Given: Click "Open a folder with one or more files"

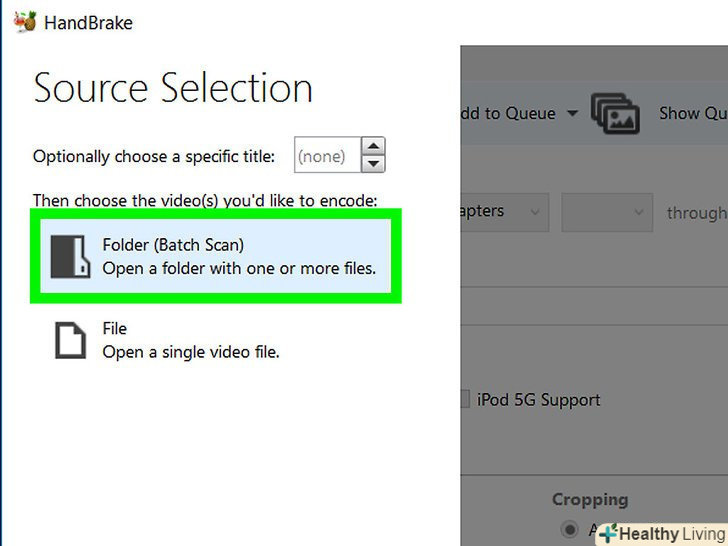Looking at the screenshot, I should pos(239,268).
